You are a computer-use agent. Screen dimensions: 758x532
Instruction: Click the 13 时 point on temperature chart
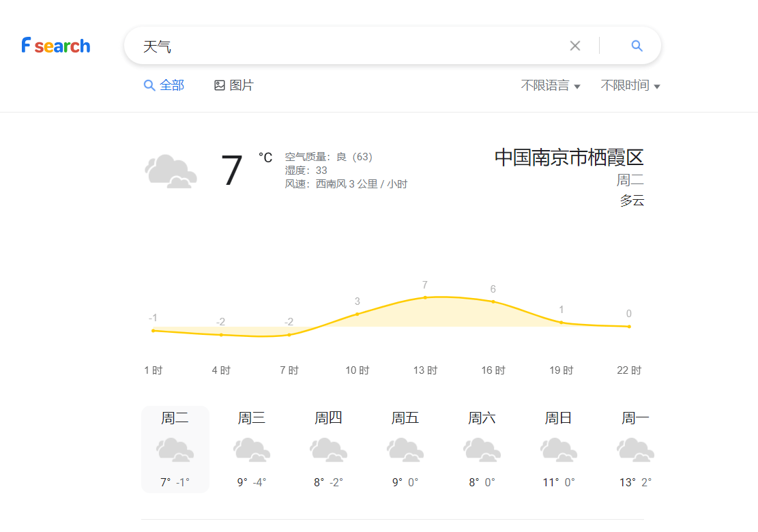click(x=425, y=297)
